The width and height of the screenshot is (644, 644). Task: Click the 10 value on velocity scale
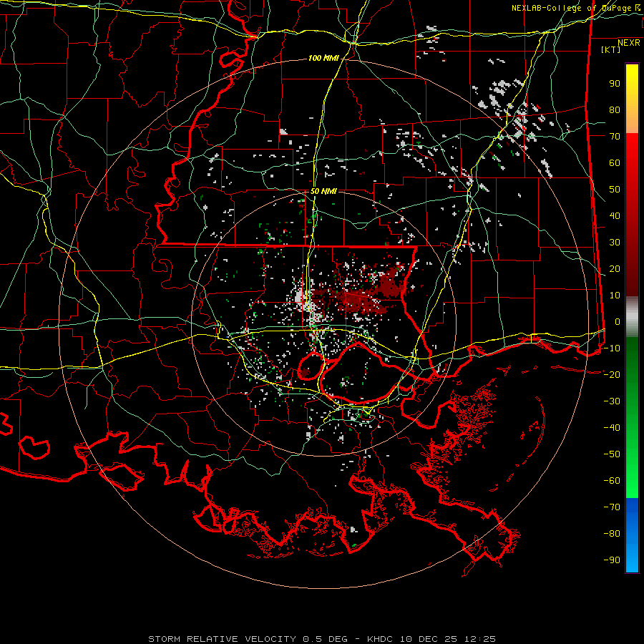coord(615,296)
